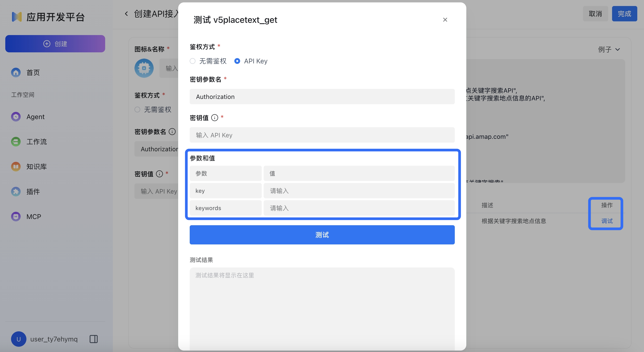Open 插件 via its sidebar icon
The width and height of the screenshot is (644, 352).
pyautogui.click(x=16, y=192)
